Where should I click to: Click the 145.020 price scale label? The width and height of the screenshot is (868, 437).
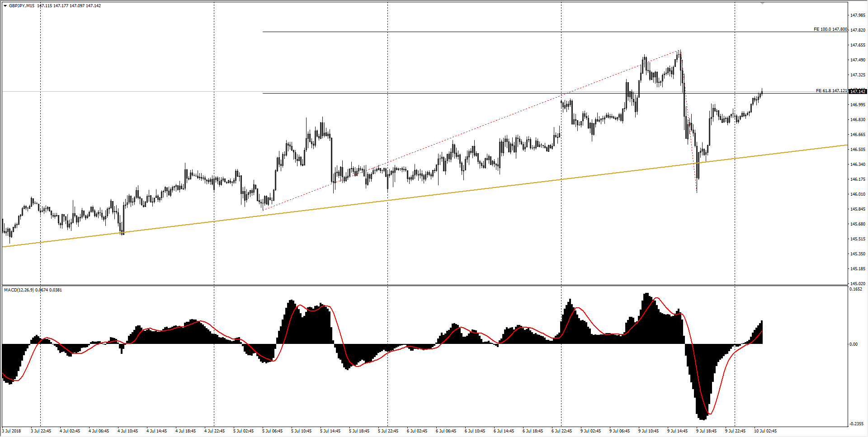858,283
